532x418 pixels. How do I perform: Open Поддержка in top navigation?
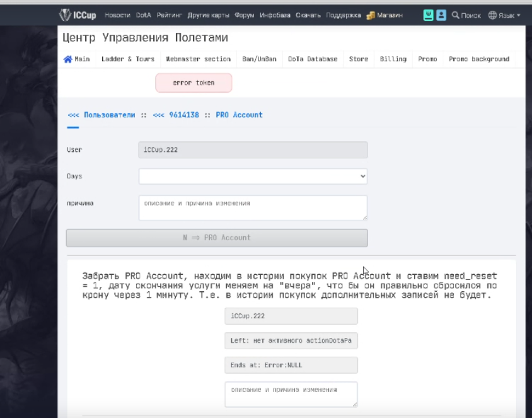click(344, 15)
